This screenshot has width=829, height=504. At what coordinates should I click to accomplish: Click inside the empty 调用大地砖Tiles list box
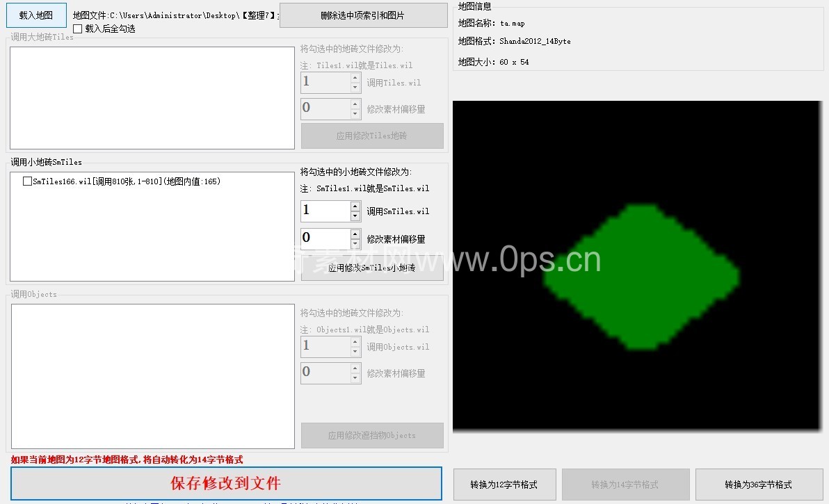click(152, 98)
